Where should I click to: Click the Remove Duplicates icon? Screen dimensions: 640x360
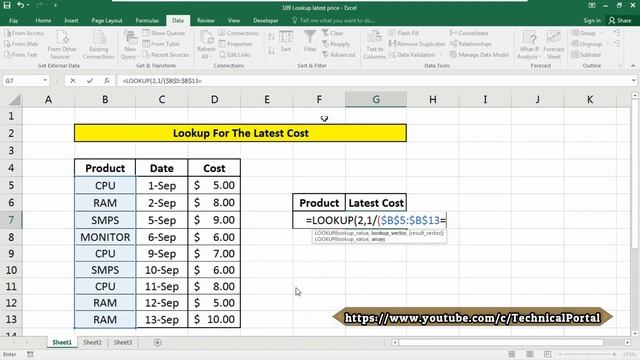pos(416,44)
